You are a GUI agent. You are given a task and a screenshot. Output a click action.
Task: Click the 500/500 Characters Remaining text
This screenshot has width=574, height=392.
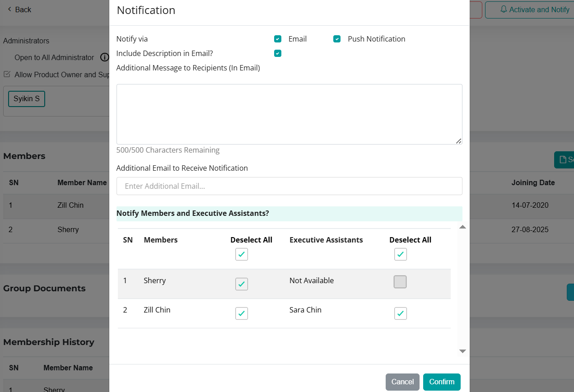pyautogui.click(x=168, y=150)
